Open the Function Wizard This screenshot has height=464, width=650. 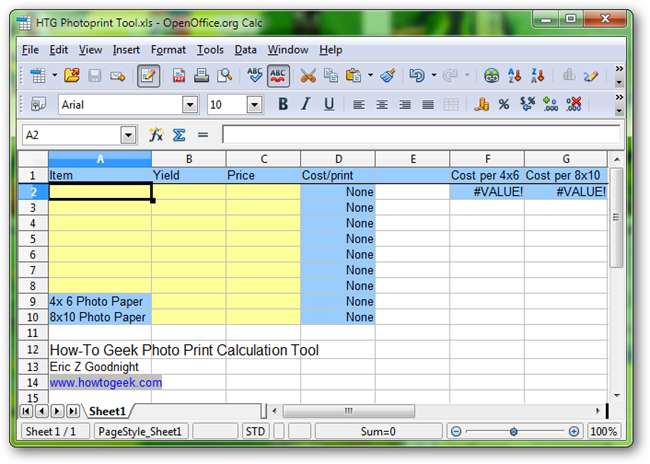(156, 135)
